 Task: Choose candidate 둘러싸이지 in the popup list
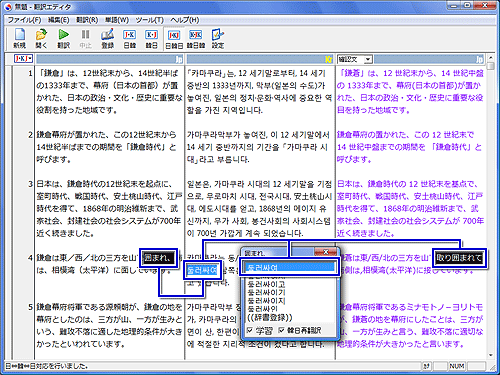[266, 301]
